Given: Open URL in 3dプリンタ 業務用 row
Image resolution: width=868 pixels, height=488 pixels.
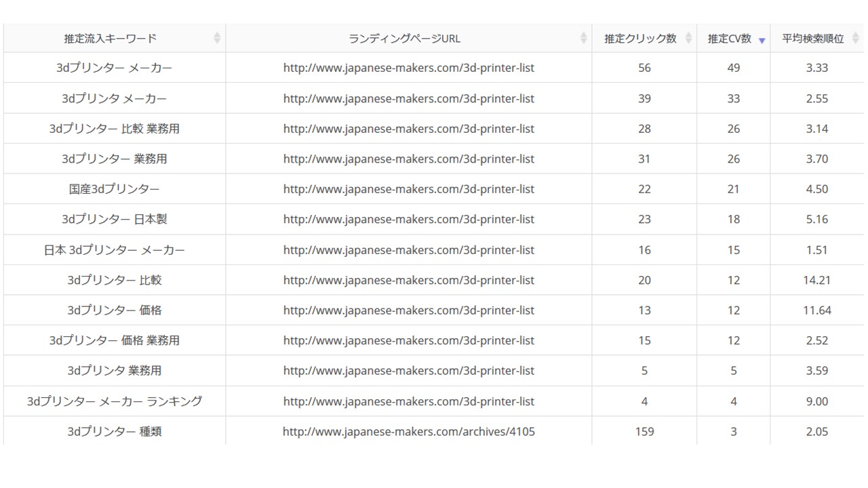Looking at the screenshot, I should (x=409, y=371).
